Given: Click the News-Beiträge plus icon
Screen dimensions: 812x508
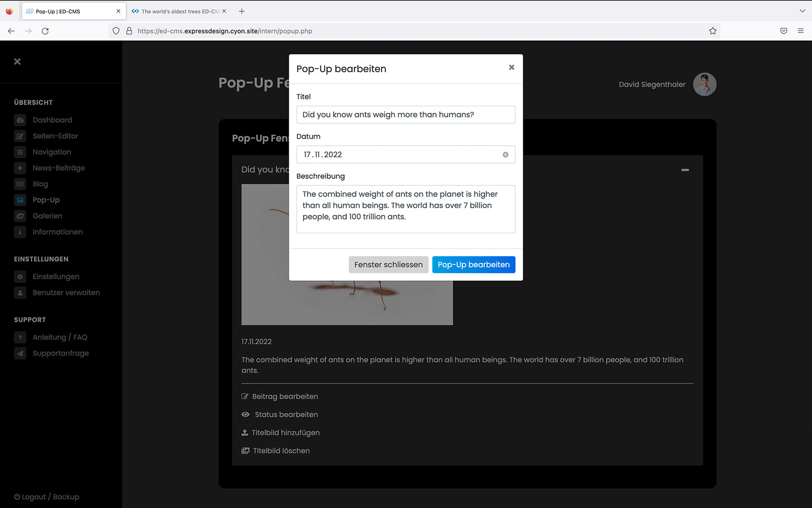Looking at the screenshot, I should click(x=20, y=168).
